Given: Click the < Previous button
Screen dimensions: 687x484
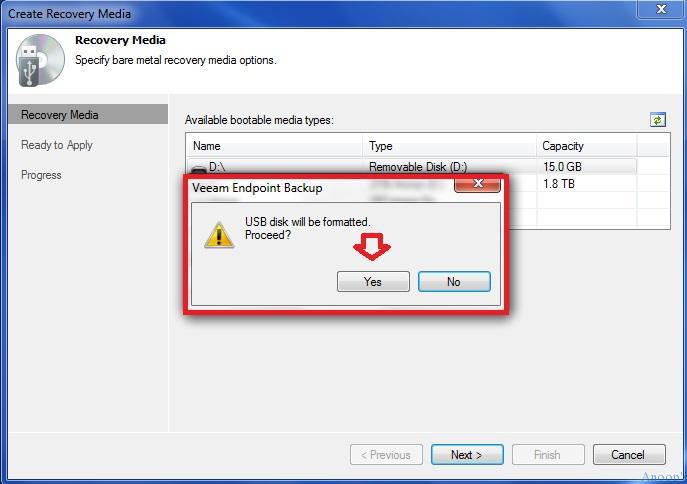Looking at the screenshot, I should tap(386, 455).
